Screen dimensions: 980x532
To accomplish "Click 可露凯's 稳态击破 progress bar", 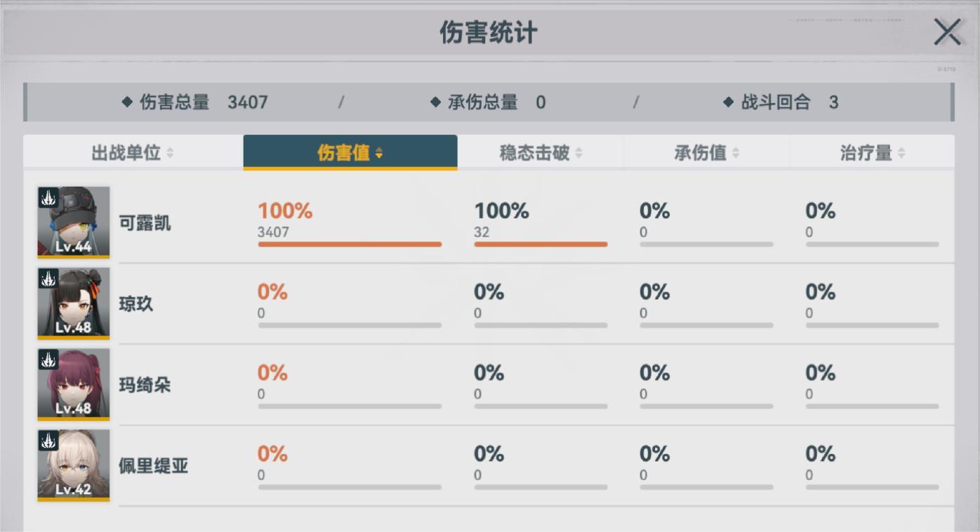I will (x=541, y=244).
